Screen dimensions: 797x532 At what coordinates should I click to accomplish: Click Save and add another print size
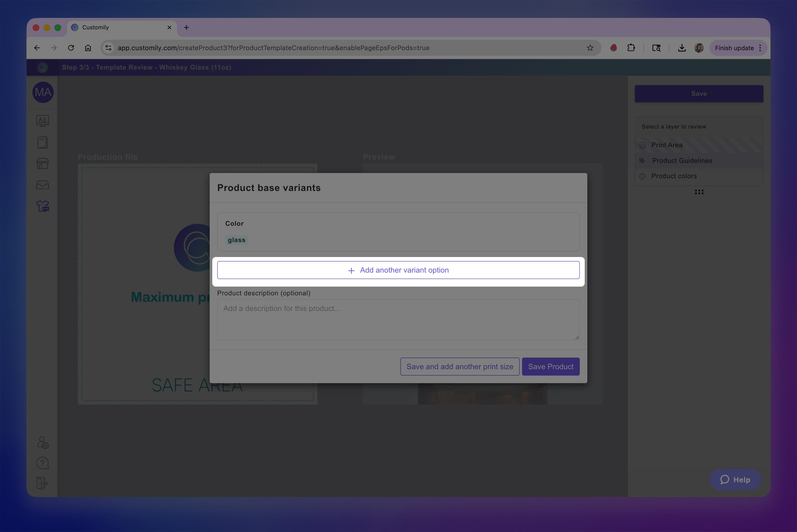(x=460, y=366)
